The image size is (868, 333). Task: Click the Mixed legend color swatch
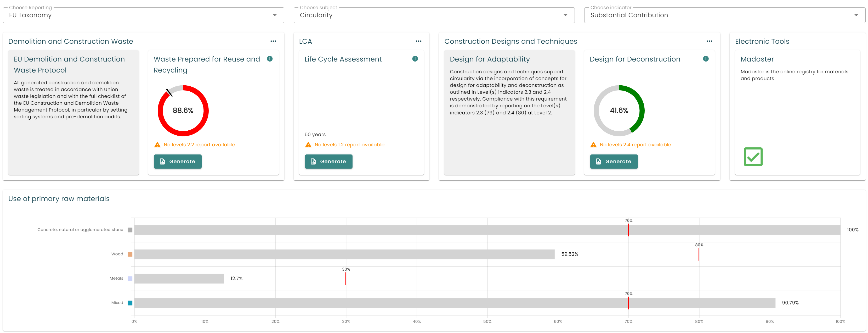(x=130, y=303)
